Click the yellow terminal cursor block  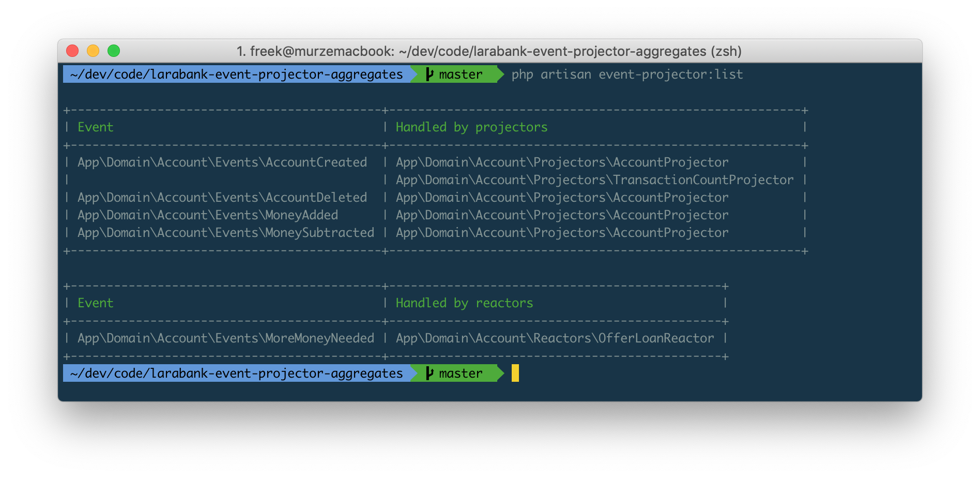(x=515, y=373)
